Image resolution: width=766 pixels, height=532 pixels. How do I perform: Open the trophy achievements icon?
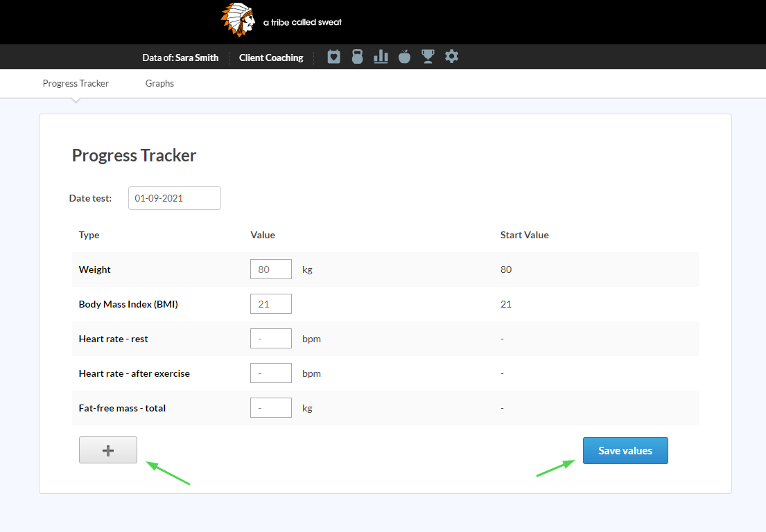428,57
